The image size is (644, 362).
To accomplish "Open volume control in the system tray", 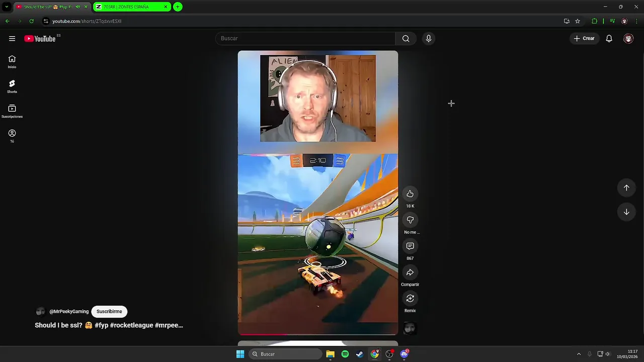I will pos(608,354).
